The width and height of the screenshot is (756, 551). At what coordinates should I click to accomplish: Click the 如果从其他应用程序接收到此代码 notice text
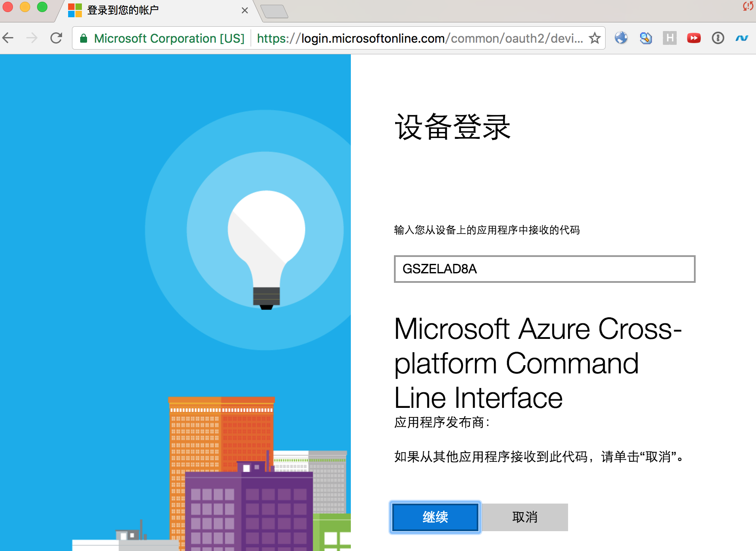pos(539,457)
